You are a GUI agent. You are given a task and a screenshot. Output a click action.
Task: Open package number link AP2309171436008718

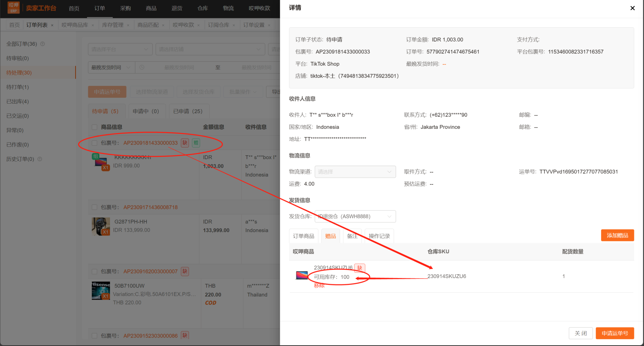point(151,207)
